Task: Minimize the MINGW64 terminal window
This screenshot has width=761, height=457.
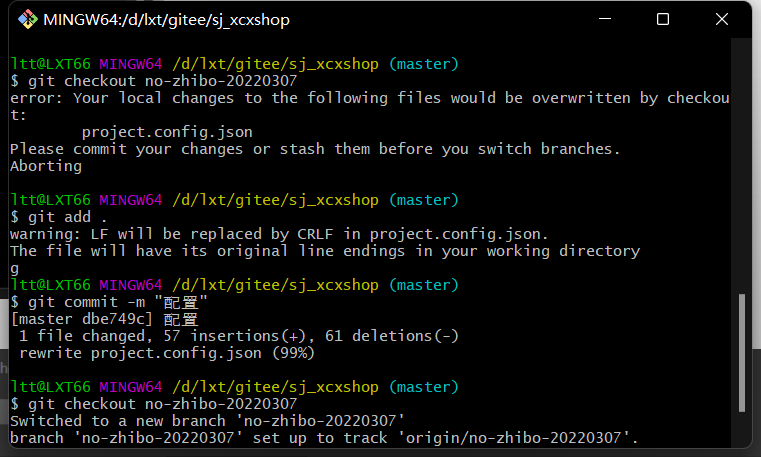Action: [605, 19]
